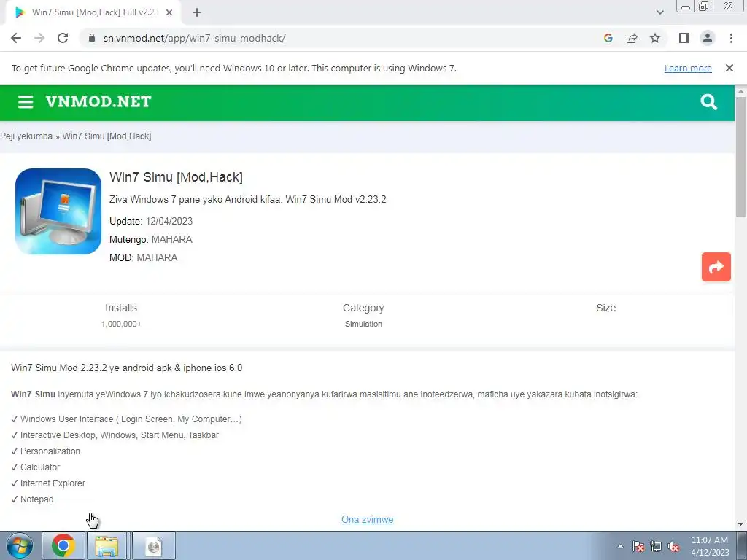Click the orange share button

coord(716,267)
